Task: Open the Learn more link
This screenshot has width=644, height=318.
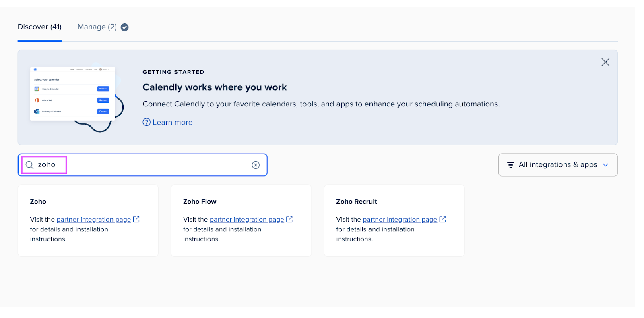Action: coord(172,122)
